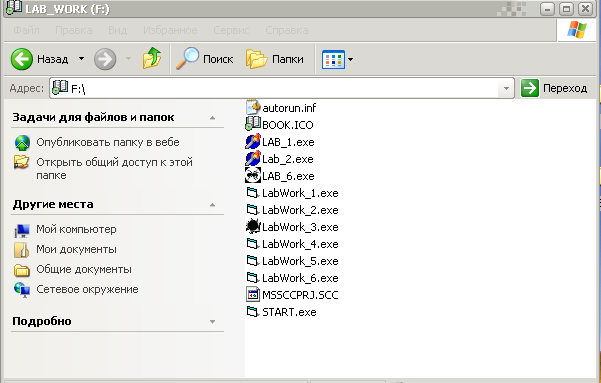Click the LabWork_6.exe file icon
Screen dimensions: 601x383
[253, 277]
